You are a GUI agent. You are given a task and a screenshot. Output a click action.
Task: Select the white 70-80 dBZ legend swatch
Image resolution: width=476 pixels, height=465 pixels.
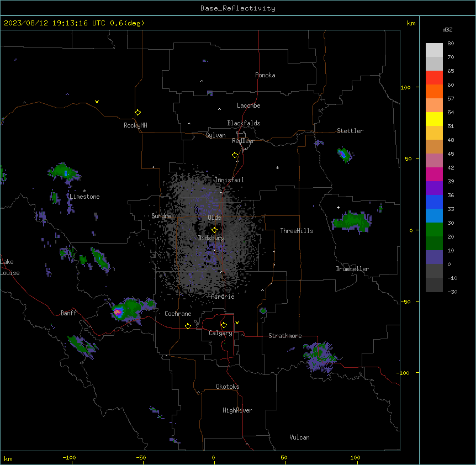[434, 50]
